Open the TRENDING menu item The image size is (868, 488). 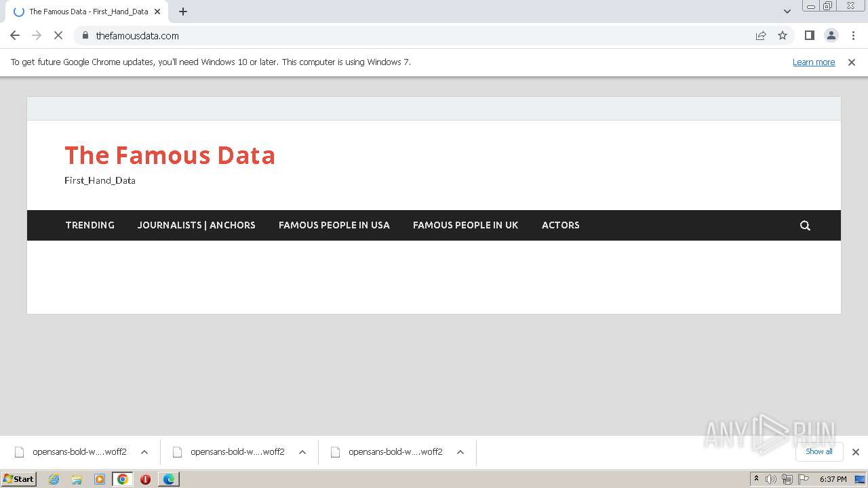[90, 225]
